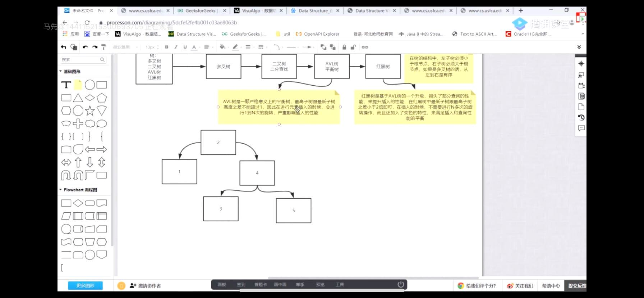Click the 更多图形 button
This screenshot has width=644, height=298.
[x=85, y=285]
